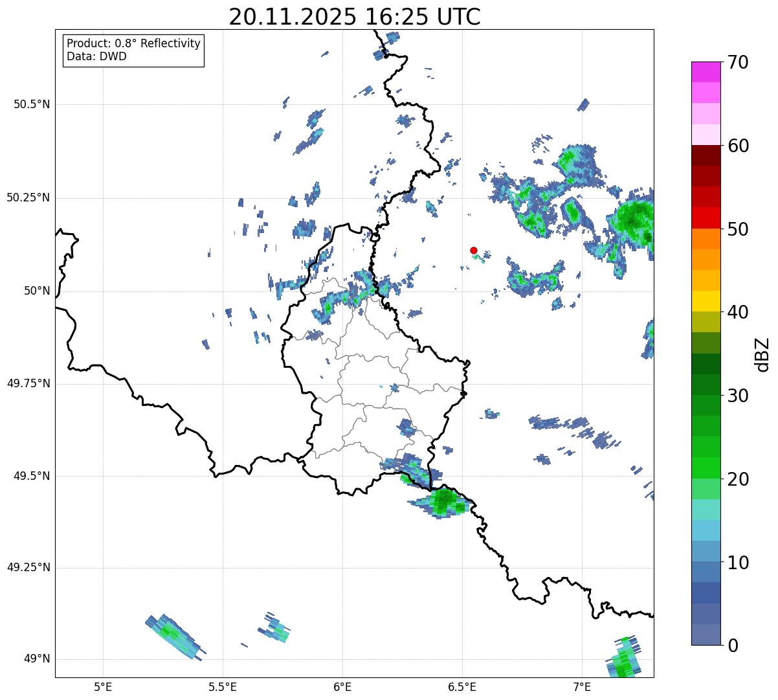Click the 49.75°N latitude label
Viewport: 778px width, 700px height.
point(28,383)
